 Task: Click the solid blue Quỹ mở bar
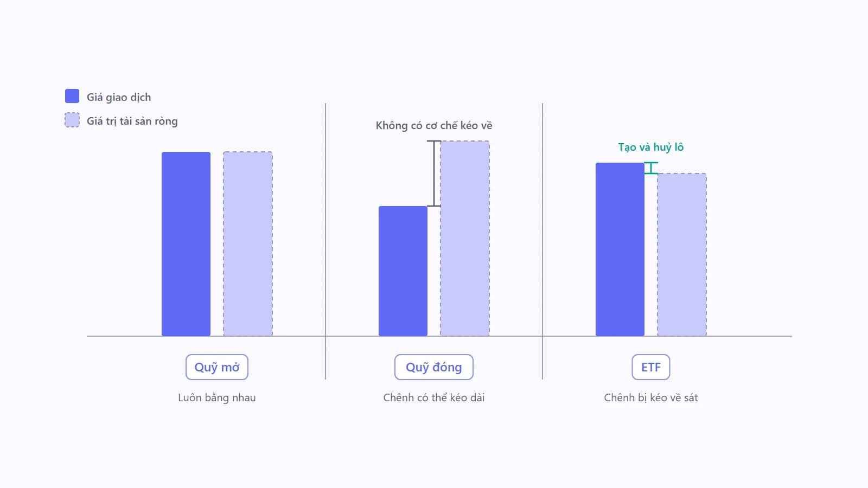(186, 244)
